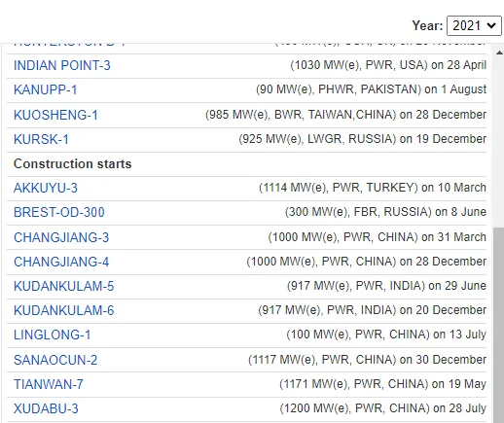Viewport: 504px width, 423px height.
Task: Click the Construction starts section heading
Action: point(73,163)
